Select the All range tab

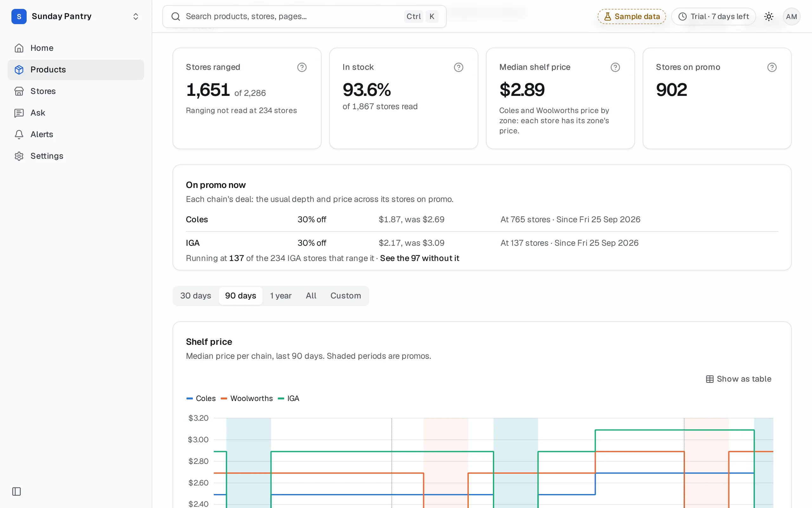click(311, 296)
